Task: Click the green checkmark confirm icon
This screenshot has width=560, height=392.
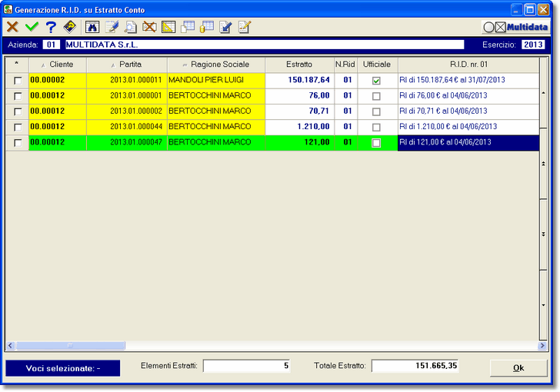Action: pyautogui.click(x=32, y=27)
